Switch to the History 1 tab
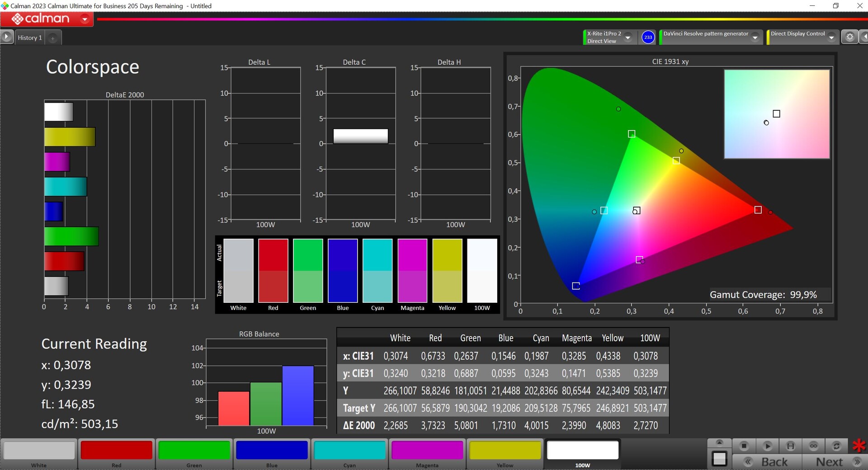Viewport: 868px width, 470px height. (30, 38)
